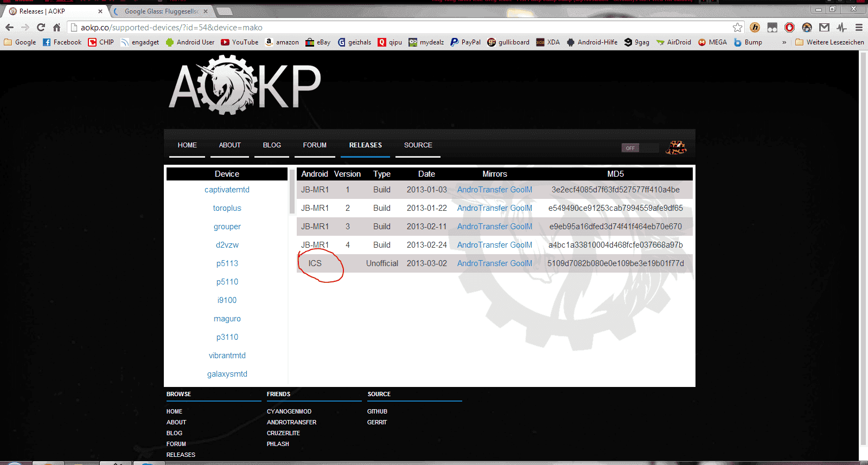Select the i9100 device
This screenshot has width=868, height=465.
[227, 300]
